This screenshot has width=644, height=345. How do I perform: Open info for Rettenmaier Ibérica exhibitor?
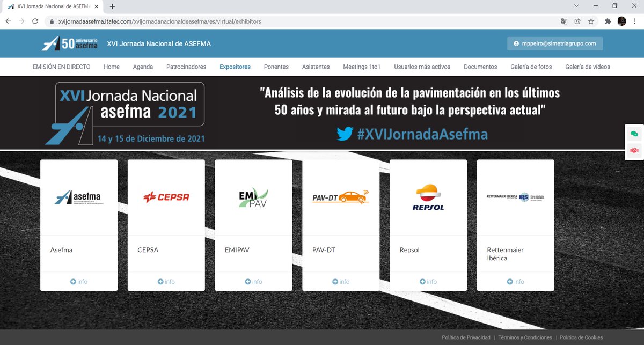point(516,282)
